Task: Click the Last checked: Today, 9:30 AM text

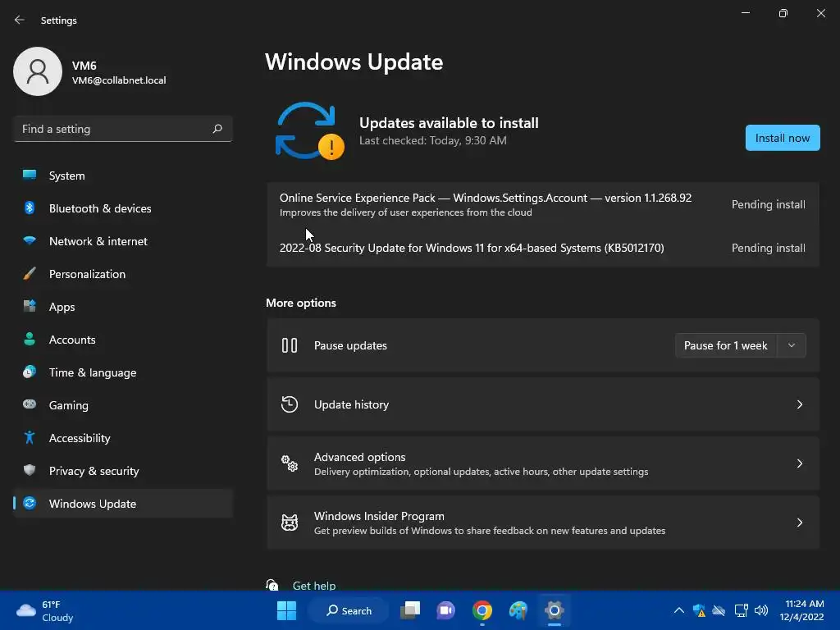Action: [x=433, y=140]
